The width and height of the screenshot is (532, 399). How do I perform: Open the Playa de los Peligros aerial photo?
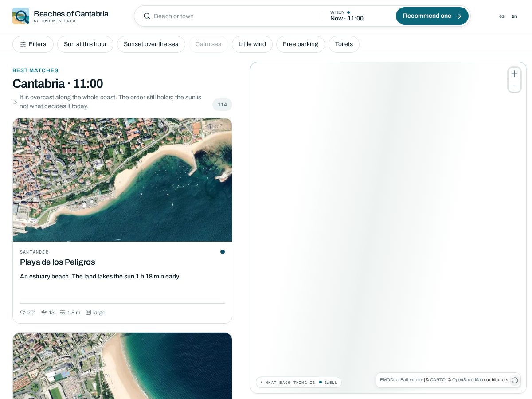[x=122, y=180]
